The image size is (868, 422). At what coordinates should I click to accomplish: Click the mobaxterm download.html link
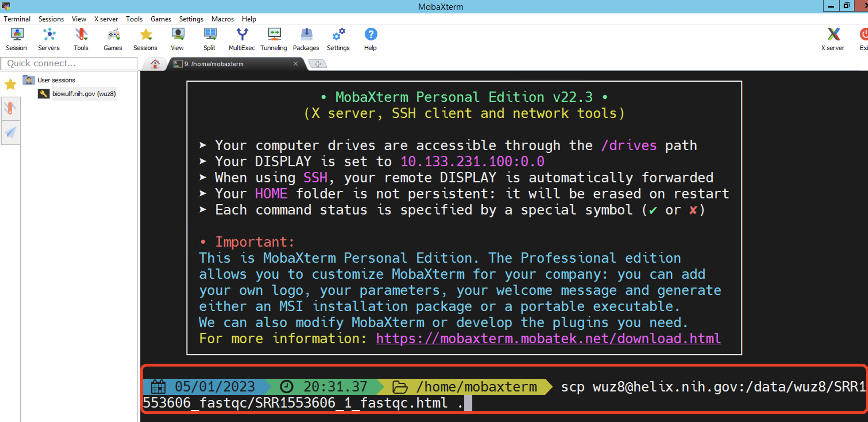point(548,338)
